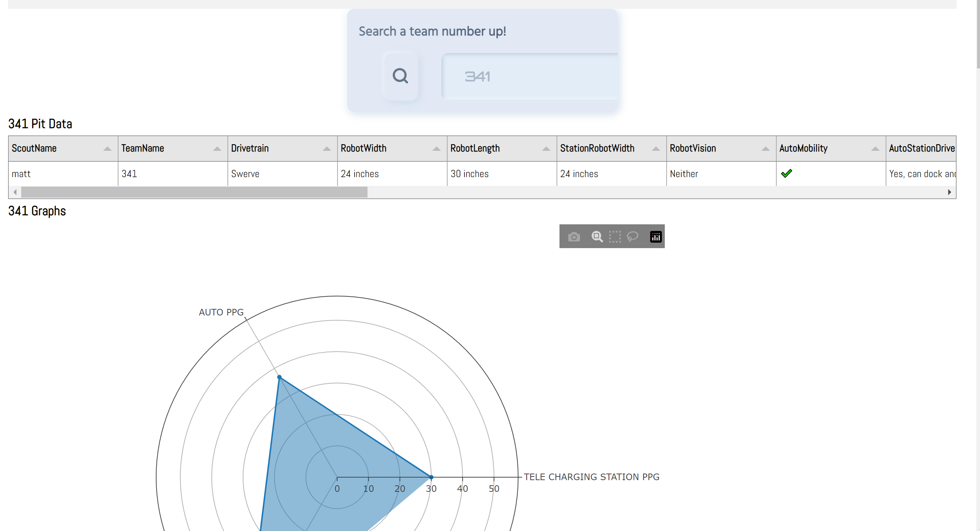Sort table by ScoutName column arrow
Image resolution: width=980 pixels, height=531 pixels.
click(107, 149)
